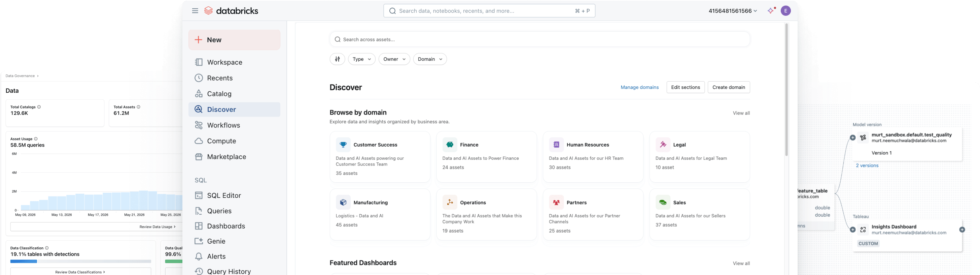Click the Data Classification progress bar

[x=81, y=262]
